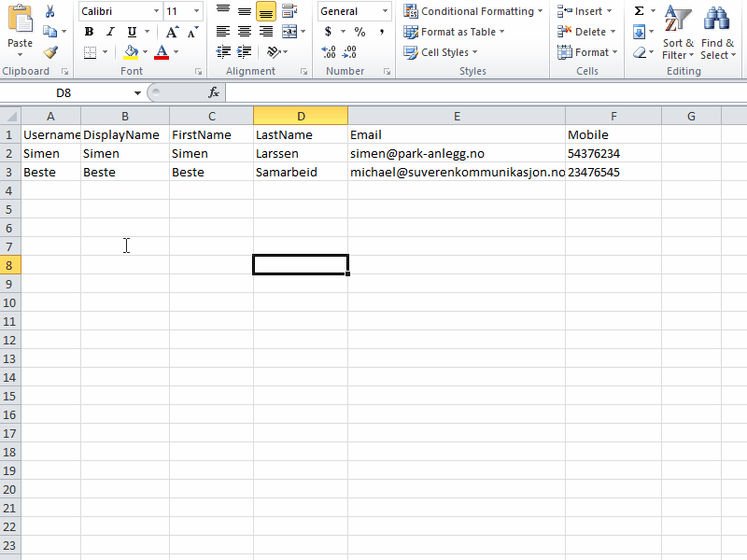Click the AutoSum sigma icon
Image resolution: width=747 pixels, height=560 pixels.
point(639,11)
